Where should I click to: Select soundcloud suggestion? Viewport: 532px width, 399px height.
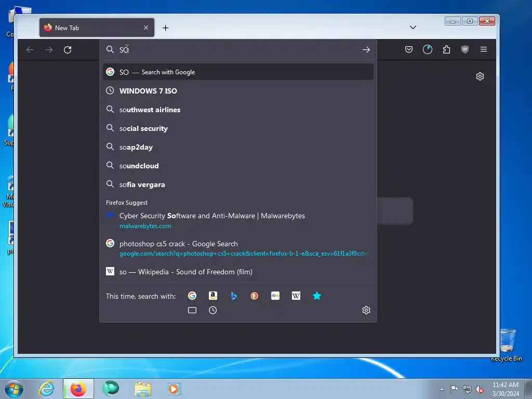(x=238, y=166)
